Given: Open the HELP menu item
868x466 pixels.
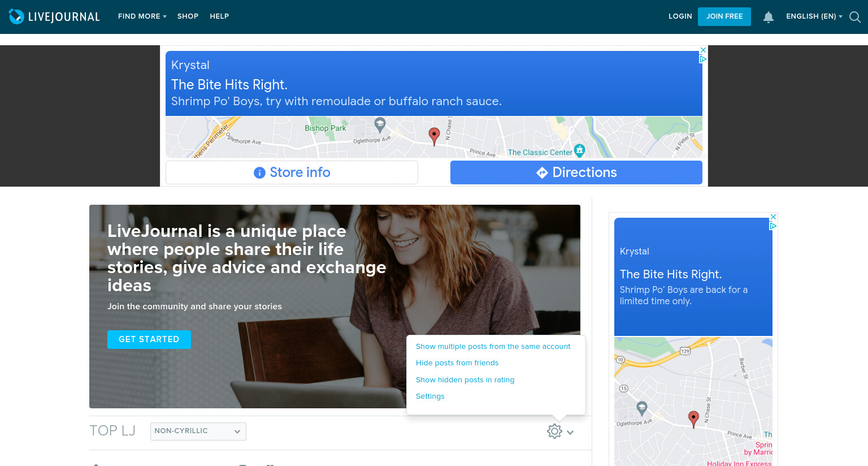Looking at the screenshot, I should 219,16.
